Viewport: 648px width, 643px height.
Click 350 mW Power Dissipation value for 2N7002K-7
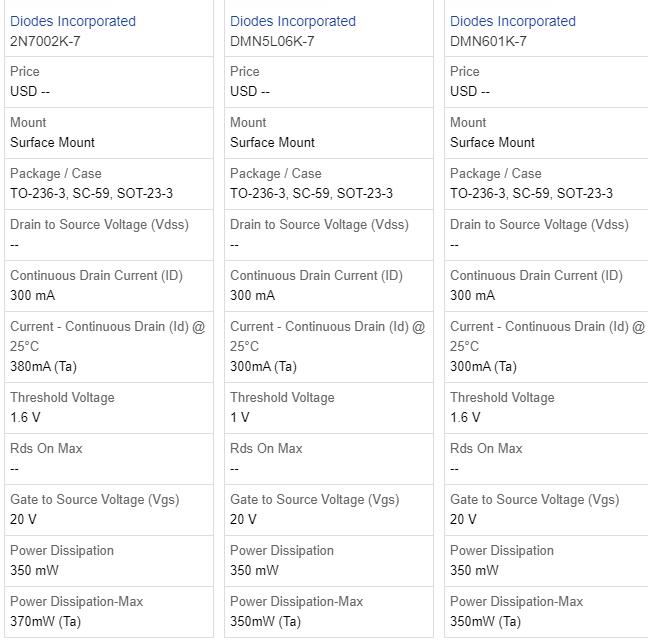point(34,570)
